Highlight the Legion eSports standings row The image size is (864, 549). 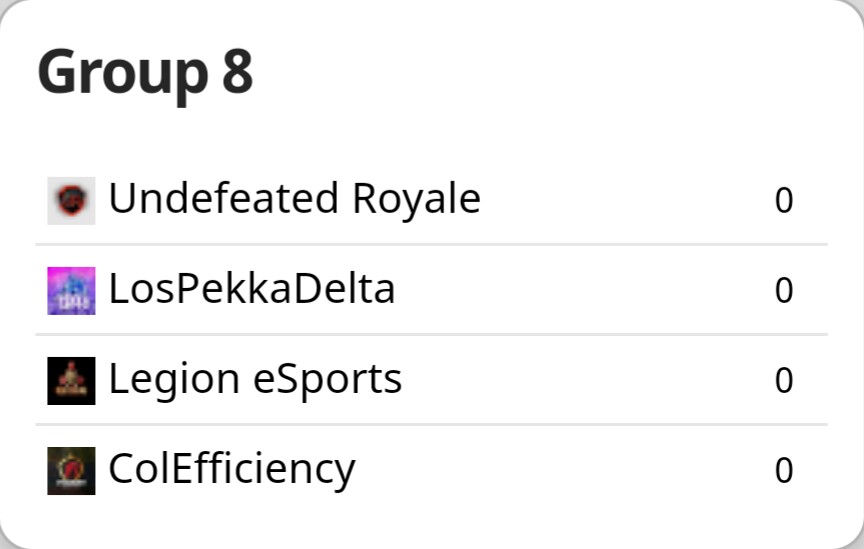(600, 380)
